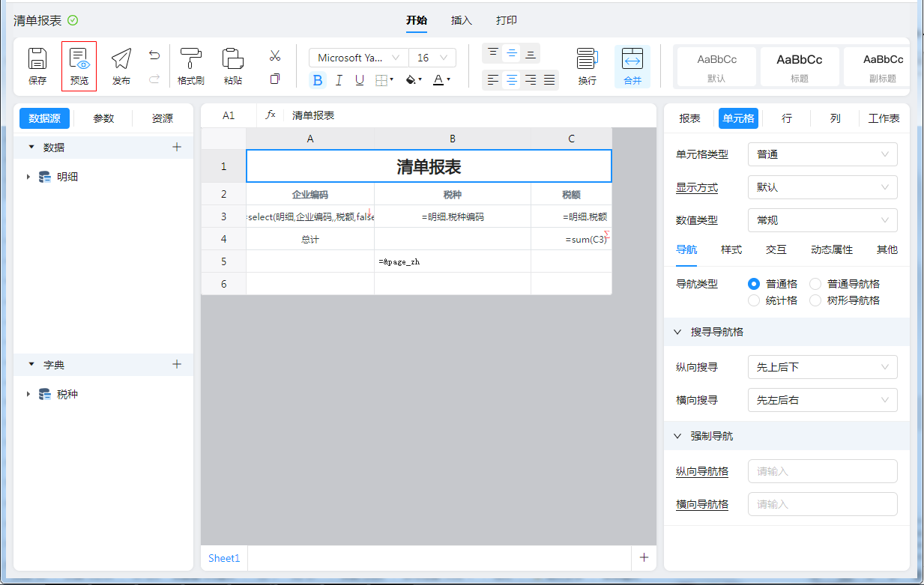The height and width of the screenshot is (585, 924).
Task: Open the cell borders menu
Action: tap(384, 80)
